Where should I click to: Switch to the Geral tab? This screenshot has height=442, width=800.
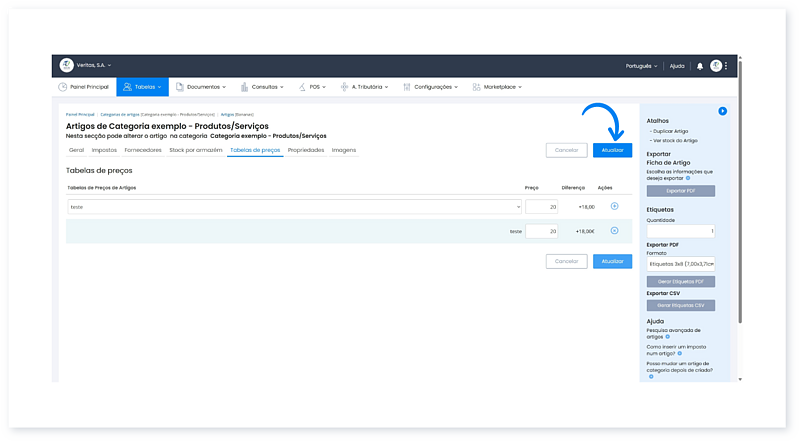click(x=77, y=150)
